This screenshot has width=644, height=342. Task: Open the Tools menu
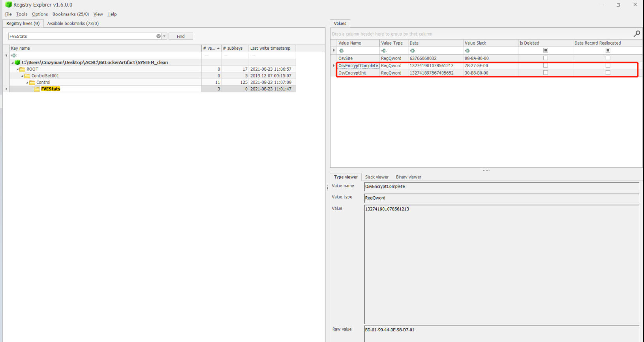click(x=22, y=14)
